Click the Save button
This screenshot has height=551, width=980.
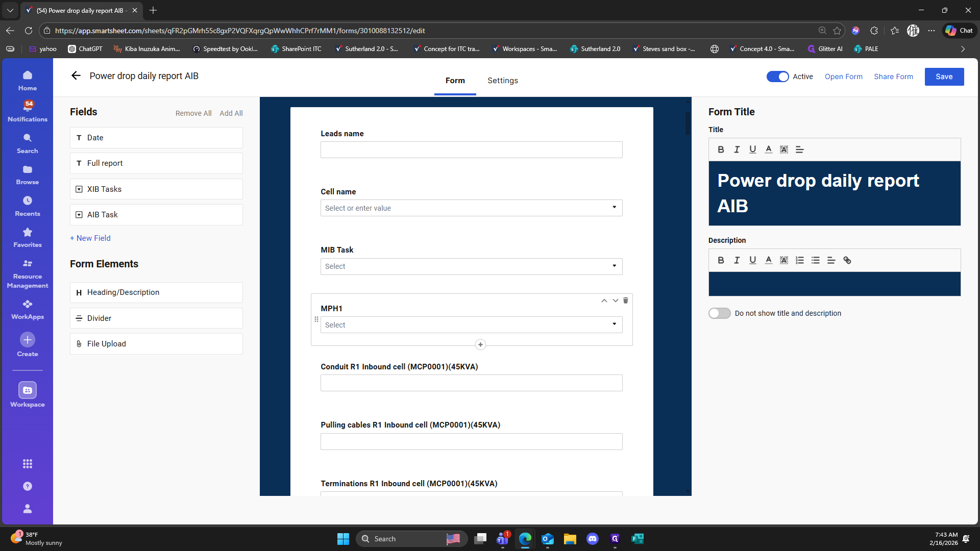pos(944,77)
